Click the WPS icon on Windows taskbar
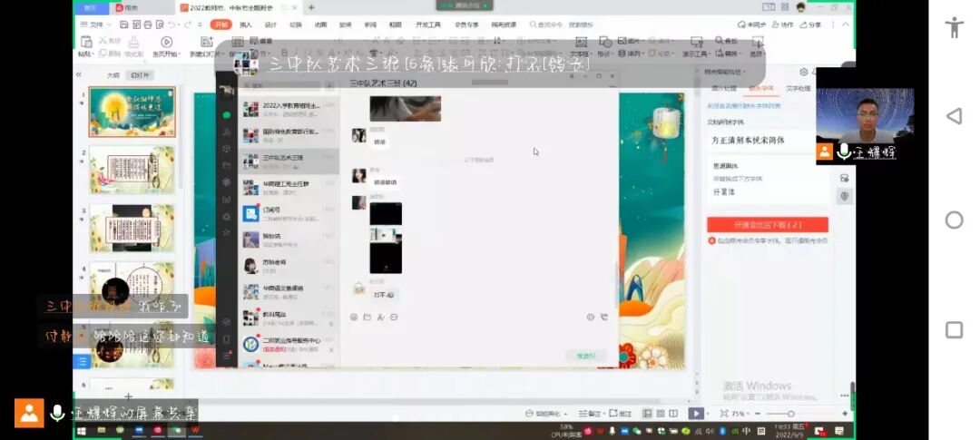 click(x=196, y=431)
